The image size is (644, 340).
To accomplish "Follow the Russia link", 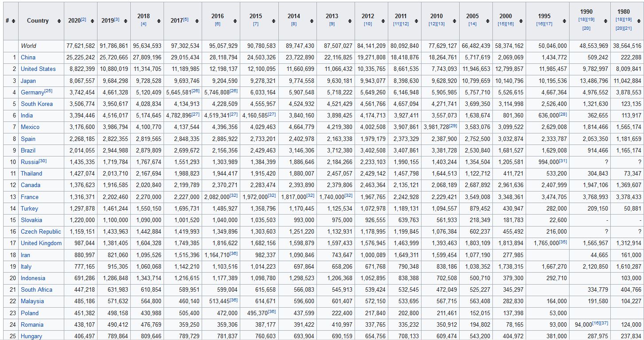I will pos(30,162).
